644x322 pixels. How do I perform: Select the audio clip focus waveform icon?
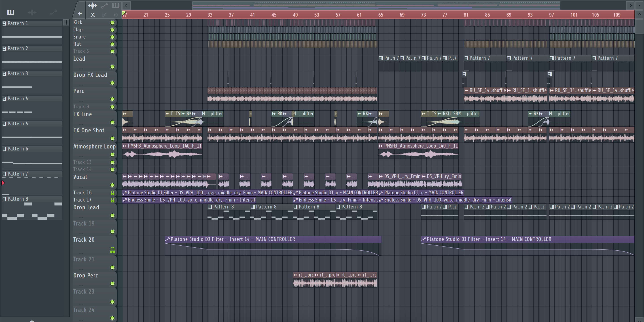click(x=93, y=6)
